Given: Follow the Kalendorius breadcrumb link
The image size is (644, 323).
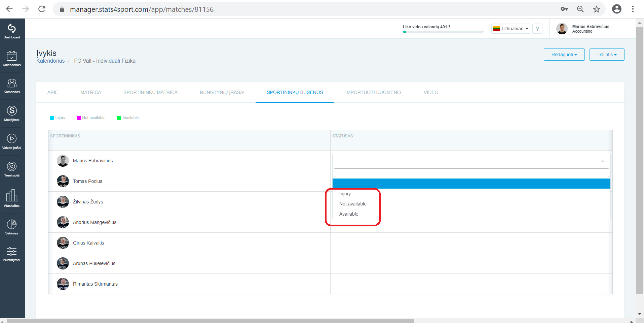Looking at the screenshot, I should (x=50, y=61).
